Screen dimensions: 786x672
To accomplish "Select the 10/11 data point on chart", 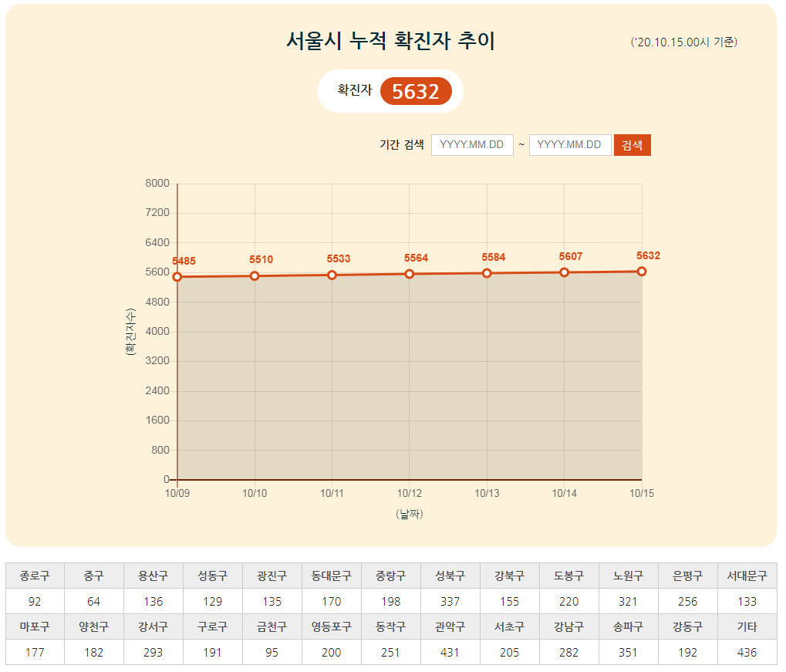I will (332, 275).
